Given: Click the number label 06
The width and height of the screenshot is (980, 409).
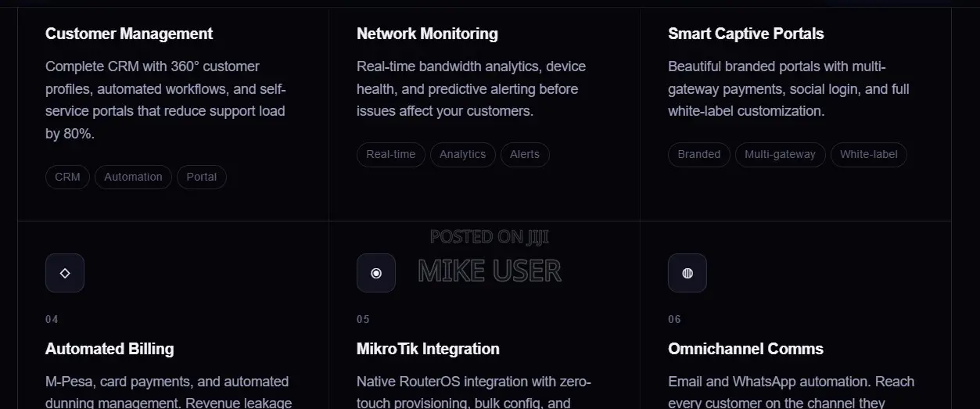Looking at the screenshot, I should 674,319.
